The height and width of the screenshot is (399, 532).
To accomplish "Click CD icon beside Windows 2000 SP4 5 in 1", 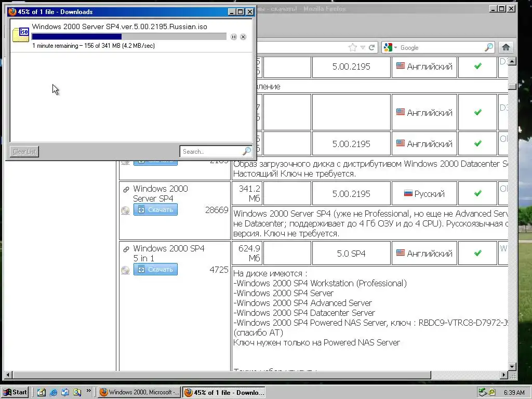I will click(x=125, y=270).
